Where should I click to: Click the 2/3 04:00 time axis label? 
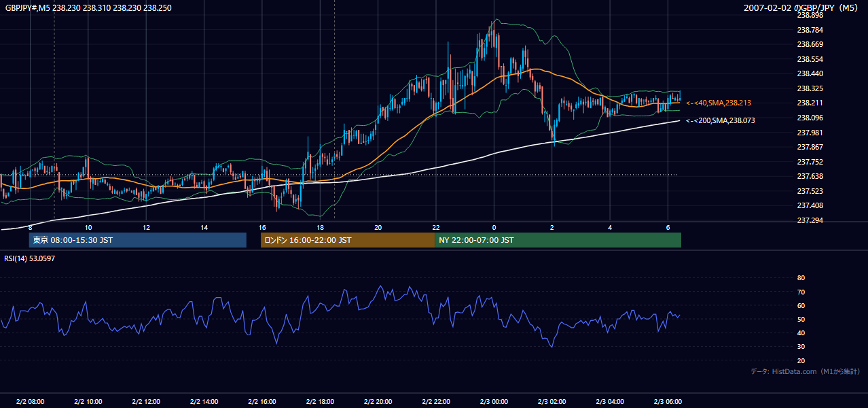(610, 401)
